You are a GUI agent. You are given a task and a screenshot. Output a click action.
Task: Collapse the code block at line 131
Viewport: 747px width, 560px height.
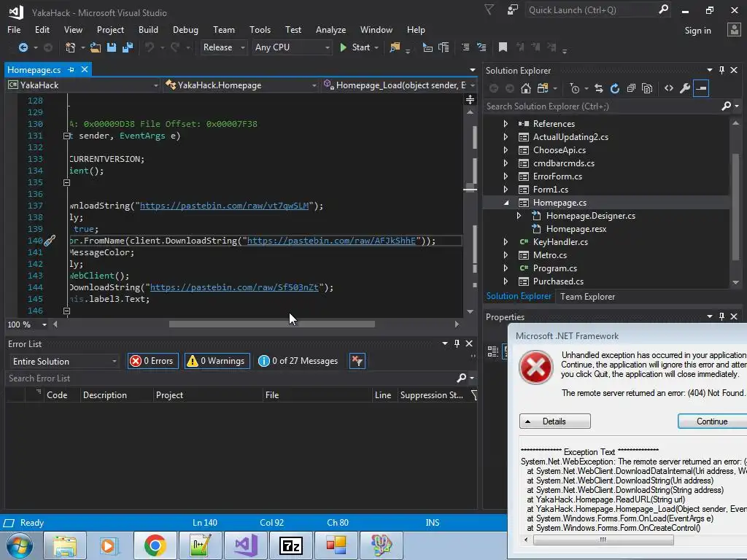click(66, 136)
